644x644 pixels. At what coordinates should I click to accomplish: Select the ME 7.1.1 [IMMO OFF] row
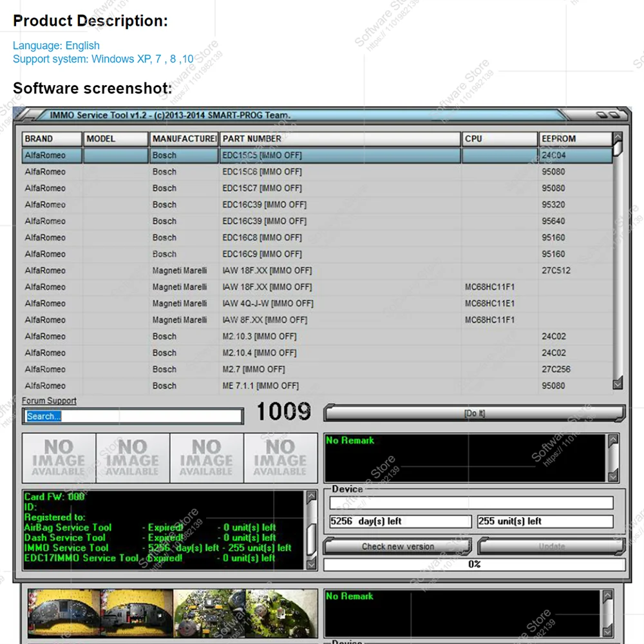[317, 386]
